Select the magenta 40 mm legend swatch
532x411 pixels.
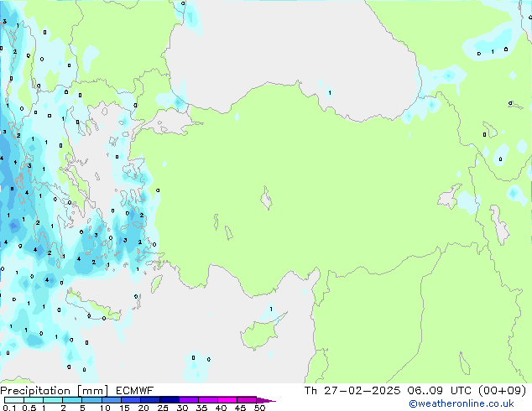[227, 399]
